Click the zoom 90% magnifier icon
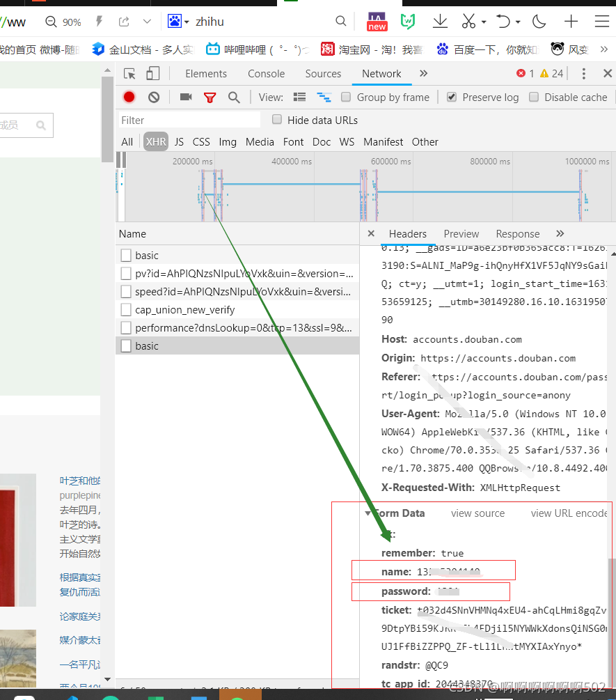 tap(52, 22)
